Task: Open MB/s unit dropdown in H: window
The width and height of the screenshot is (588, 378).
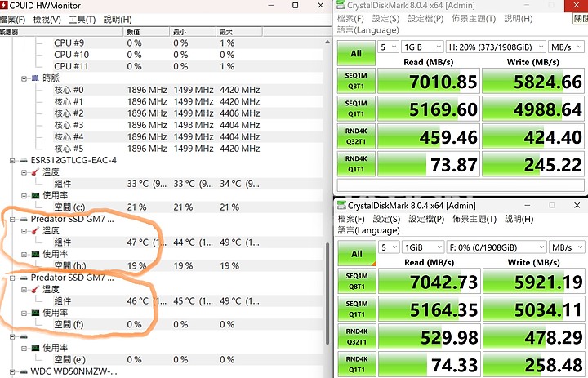Action: [x=566, y=47]
